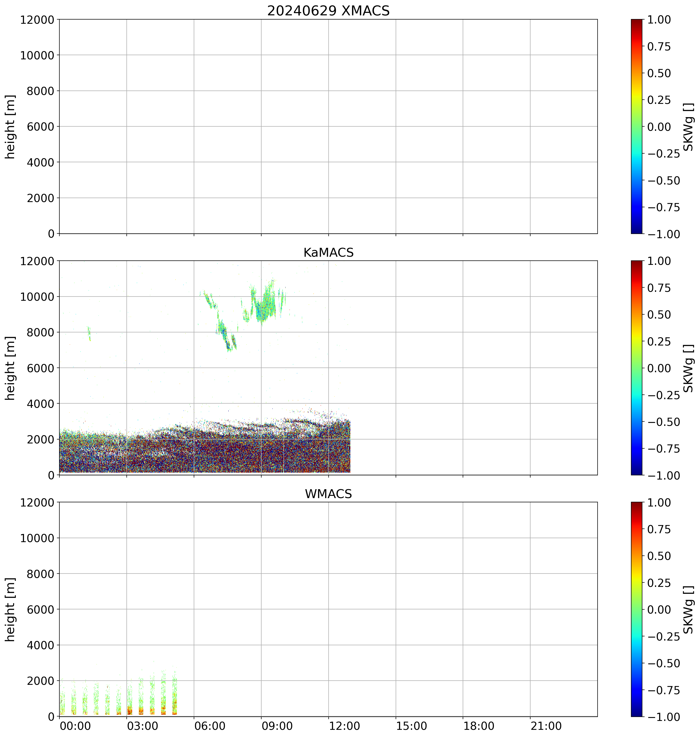The width and height of the screenshot is (700, 737).
Task: Click the dense noisy layer below 2000 m in KaMACS
Action: click(x=204, y=457)
